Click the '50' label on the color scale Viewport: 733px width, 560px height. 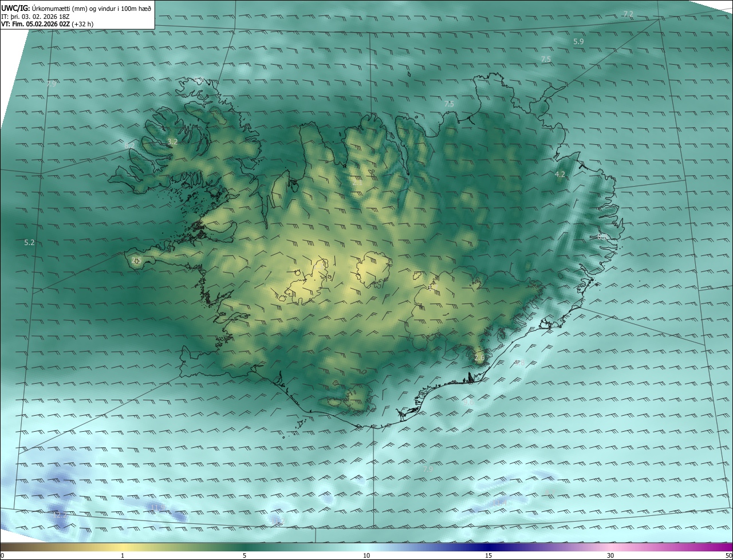point(728,555)
